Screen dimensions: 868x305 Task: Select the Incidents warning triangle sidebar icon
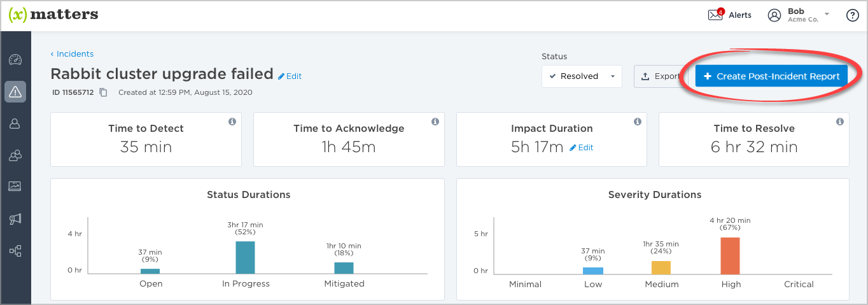coord(15,92)
